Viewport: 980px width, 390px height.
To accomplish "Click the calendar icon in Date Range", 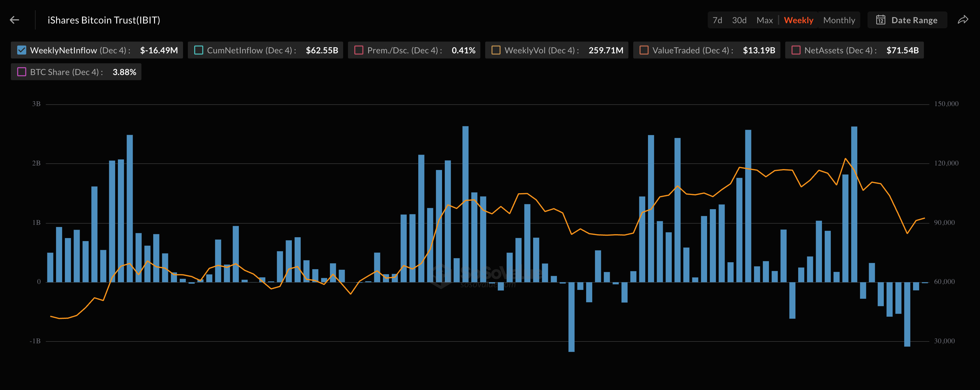I will click(880, 20).
